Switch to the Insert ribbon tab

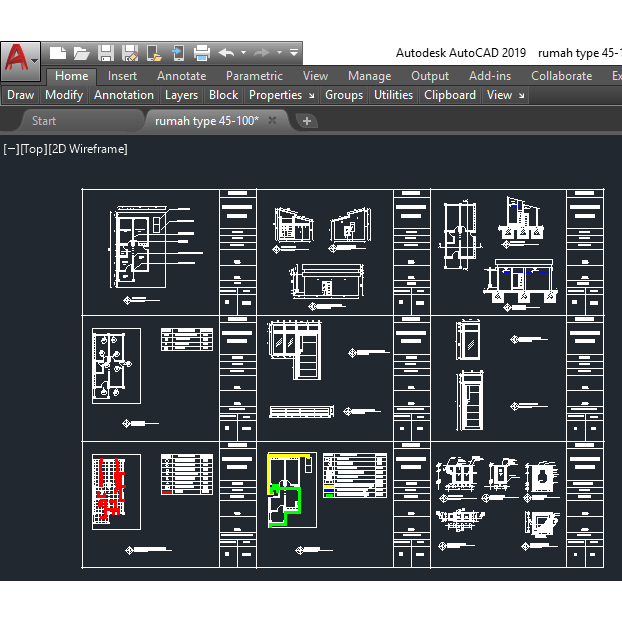pyautogui.click(x=122, y=76)
